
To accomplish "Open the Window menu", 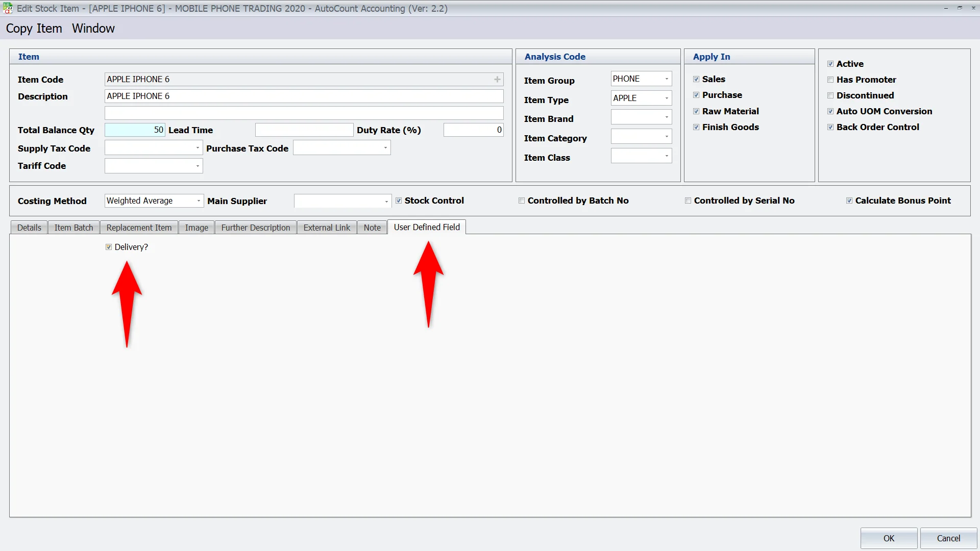I will click(x=93, y=29).
